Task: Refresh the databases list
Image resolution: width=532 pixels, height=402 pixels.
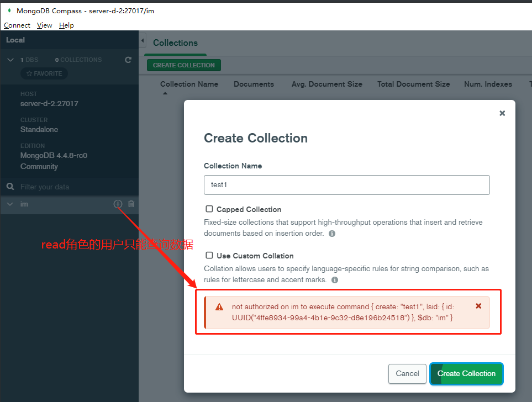Action: (128, 60)
